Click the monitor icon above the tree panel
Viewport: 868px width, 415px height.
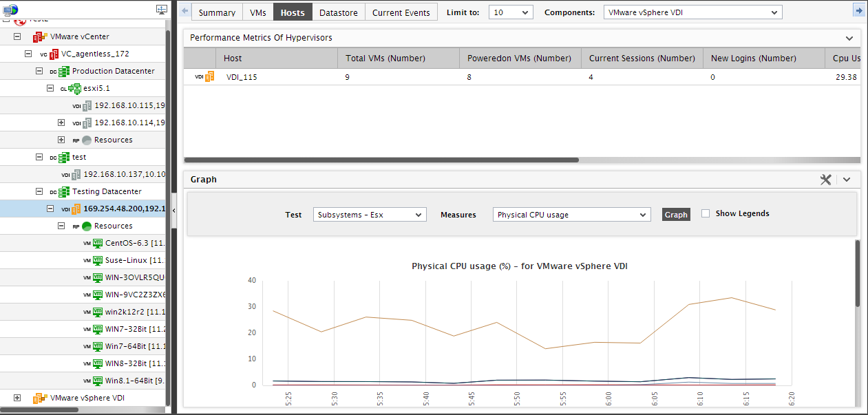(x=162, y=10)
